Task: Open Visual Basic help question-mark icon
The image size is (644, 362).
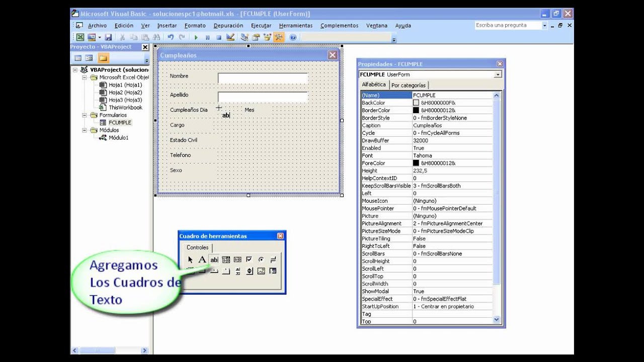Action: [x=293, y=37]
